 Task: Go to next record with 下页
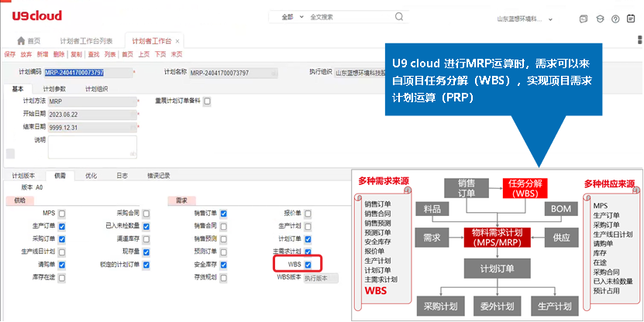(160, 54)
